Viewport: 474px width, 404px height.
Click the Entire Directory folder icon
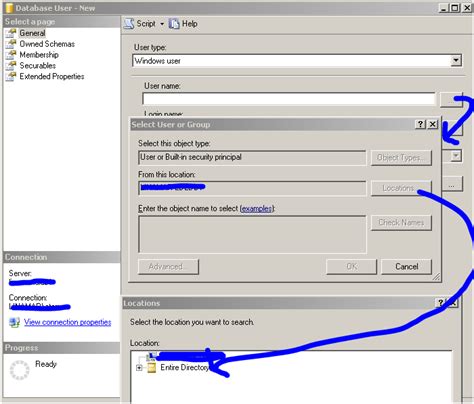point(152,368)
